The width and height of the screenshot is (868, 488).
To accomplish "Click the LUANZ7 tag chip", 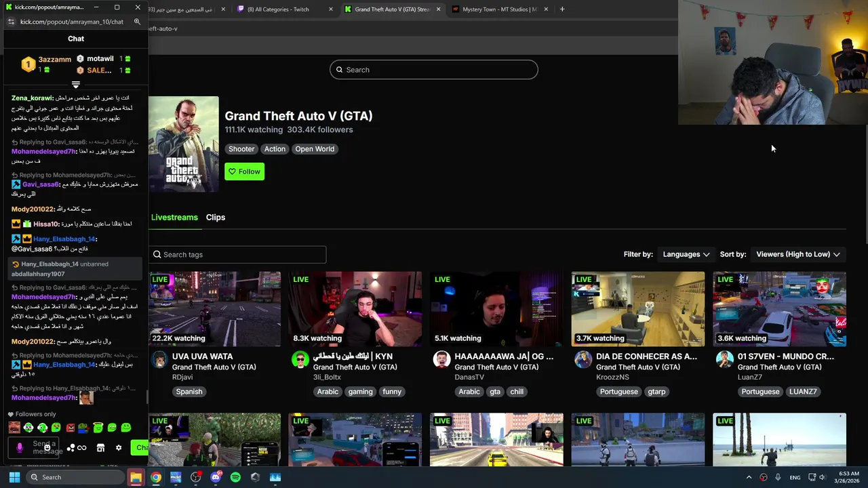I will point(803,392).
